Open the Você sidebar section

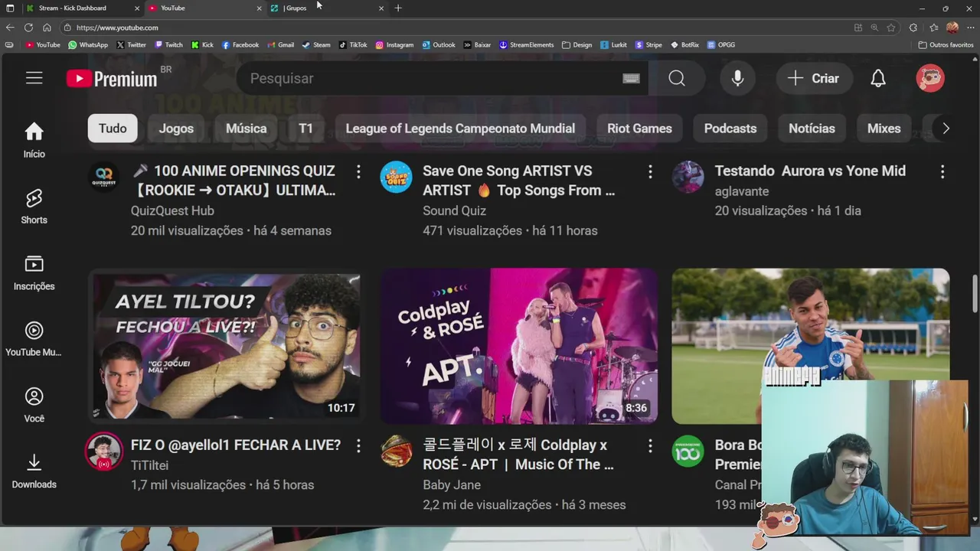(34, 405)
